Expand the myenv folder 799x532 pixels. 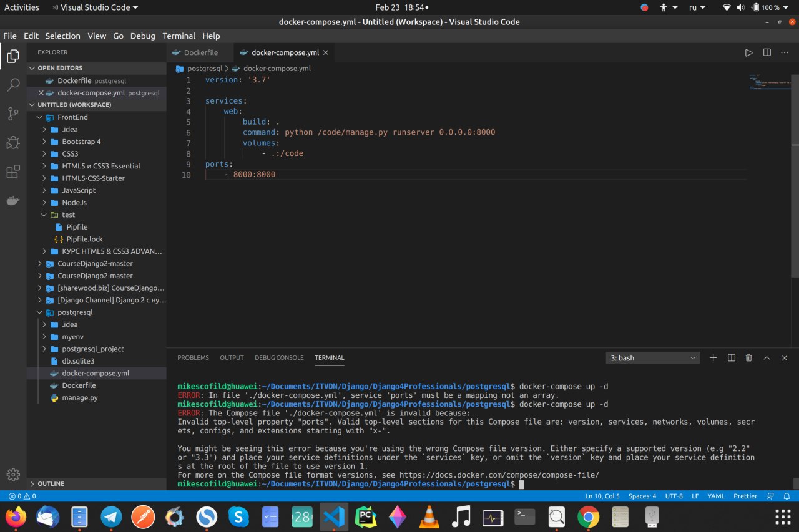(x=97, y=337)
